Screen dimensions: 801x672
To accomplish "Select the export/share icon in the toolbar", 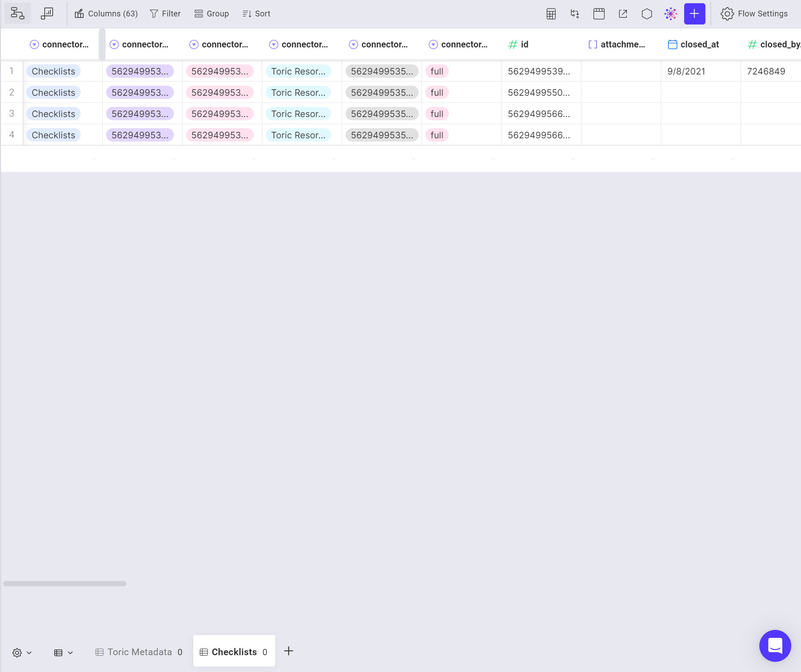I will [623, 14].
